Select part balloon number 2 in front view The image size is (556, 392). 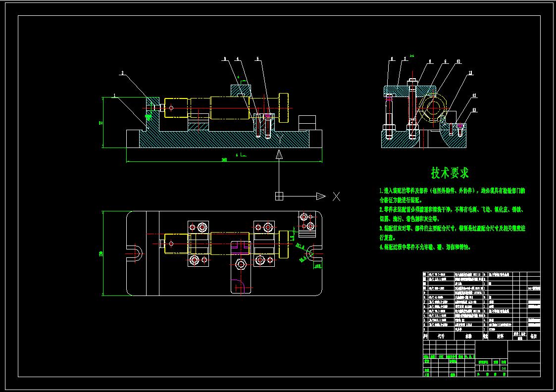click(123, 73)
